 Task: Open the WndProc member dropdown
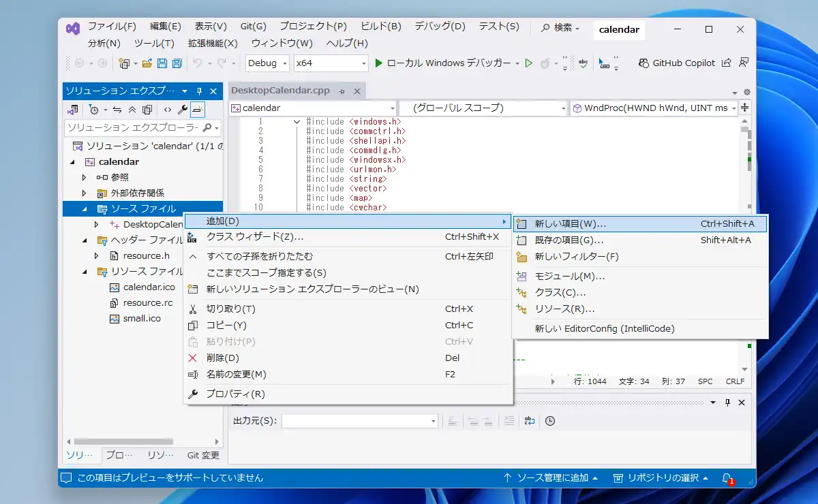pyautogui.click(x=654, y=108)
